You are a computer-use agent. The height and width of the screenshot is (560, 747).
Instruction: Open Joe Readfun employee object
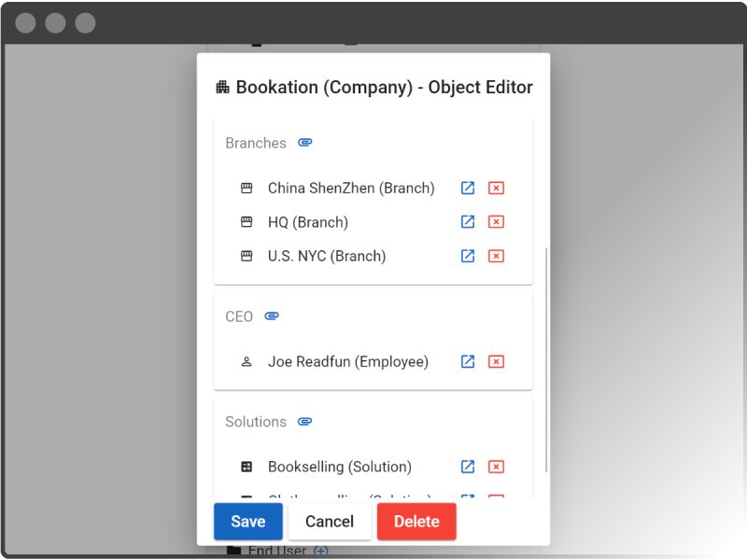point(468,361)
